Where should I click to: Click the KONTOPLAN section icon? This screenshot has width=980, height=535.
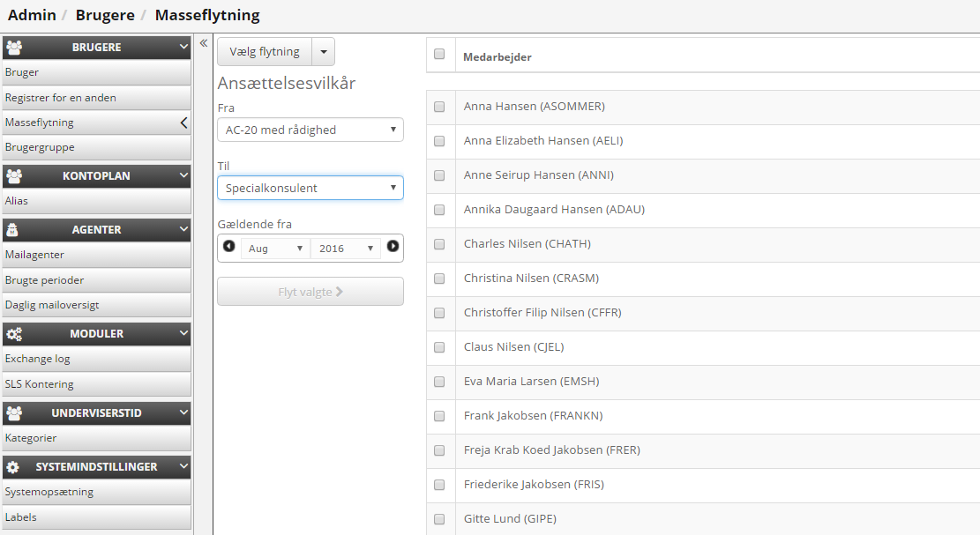(x=14, y=176)
